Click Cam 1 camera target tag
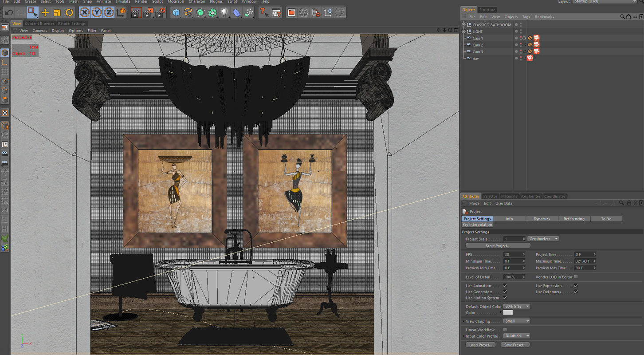The width and height of the screenshot is (644, 355). click(x=537, y=38)
